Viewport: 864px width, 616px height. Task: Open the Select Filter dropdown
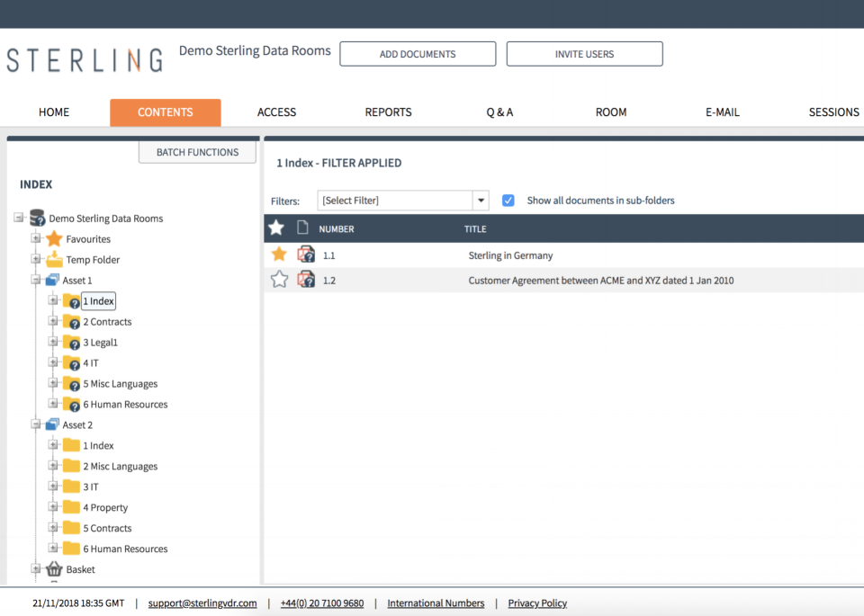coord(481,201)
